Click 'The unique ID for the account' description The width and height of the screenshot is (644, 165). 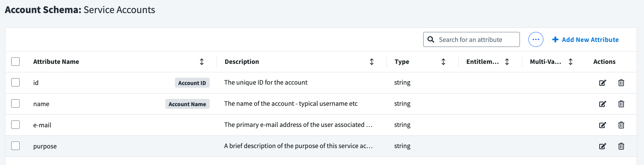coord(266,82)
